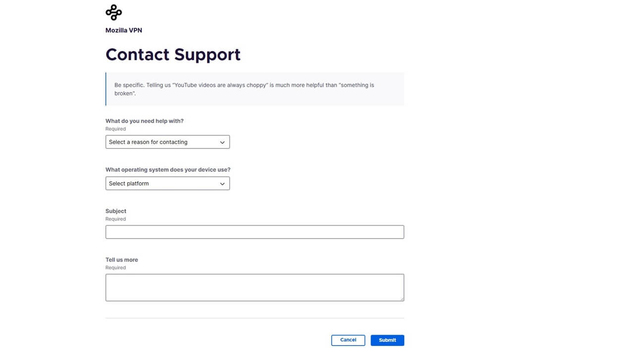Screen dimensions: 644x348
Task: Click the Required label under "Tell us more"
Action: click(x=115, y=267)
